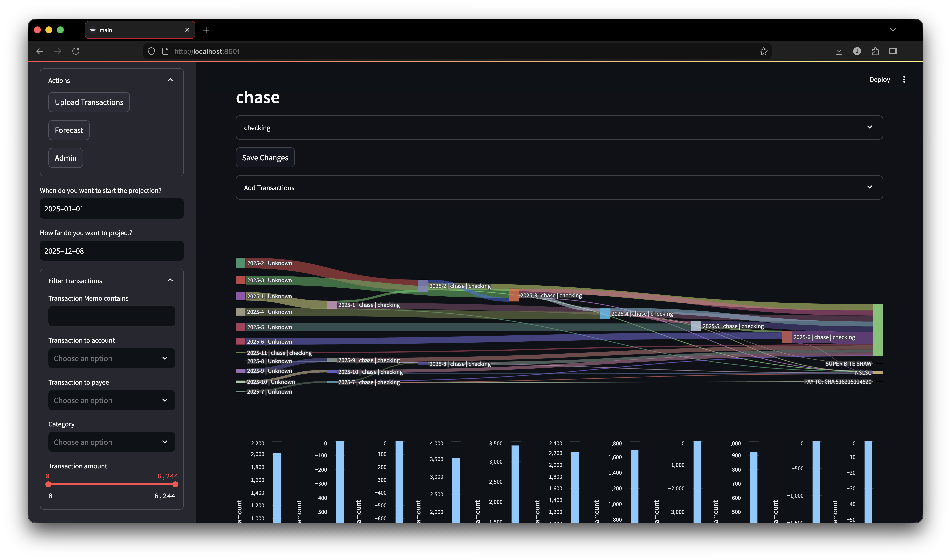
Task: Click the Forecast button
Action: tap(69, 130)
